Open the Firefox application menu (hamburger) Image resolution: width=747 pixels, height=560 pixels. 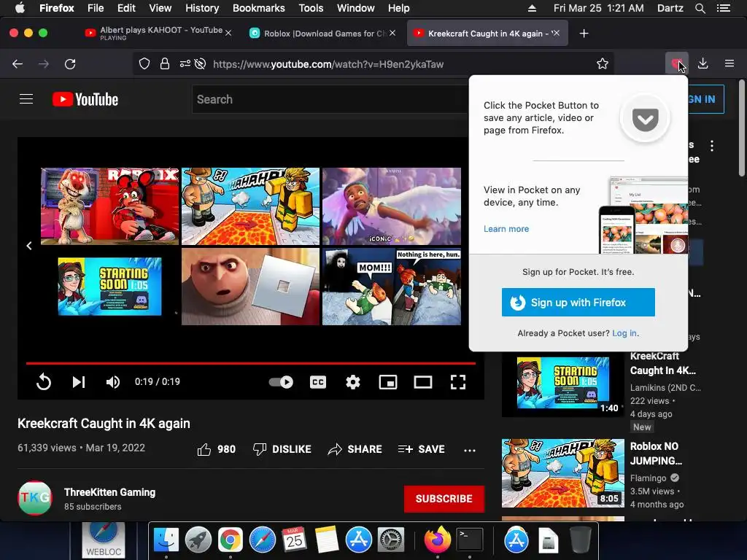point(729,64)
